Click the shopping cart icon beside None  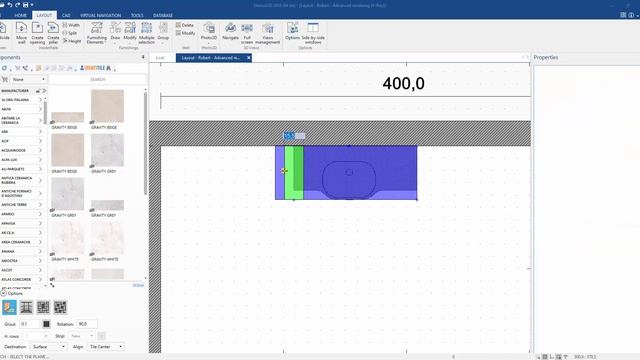[5, 79]
